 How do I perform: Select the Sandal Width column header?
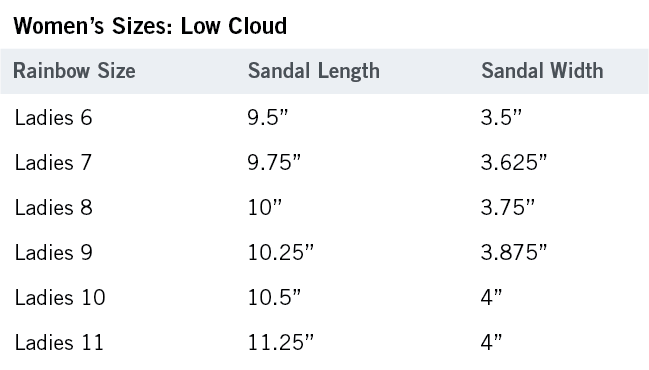[x=542, y=70]
